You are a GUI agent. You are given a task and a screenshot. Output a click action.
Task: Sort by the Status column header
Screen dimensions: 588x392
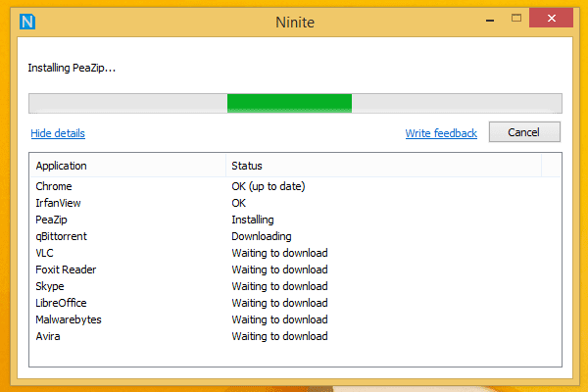tap(383, 166)
